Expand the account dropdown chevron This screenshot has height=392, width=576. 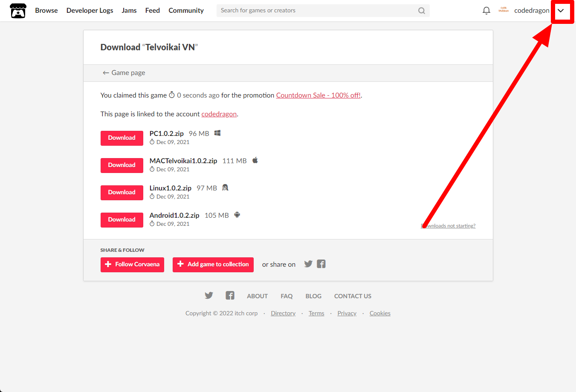(561, 11)
